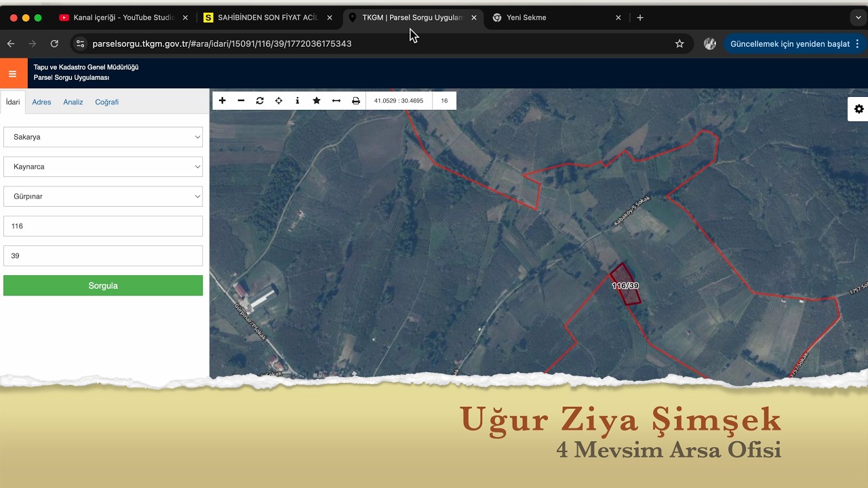Open a new browser tab with plus

(x=639, y=18)
